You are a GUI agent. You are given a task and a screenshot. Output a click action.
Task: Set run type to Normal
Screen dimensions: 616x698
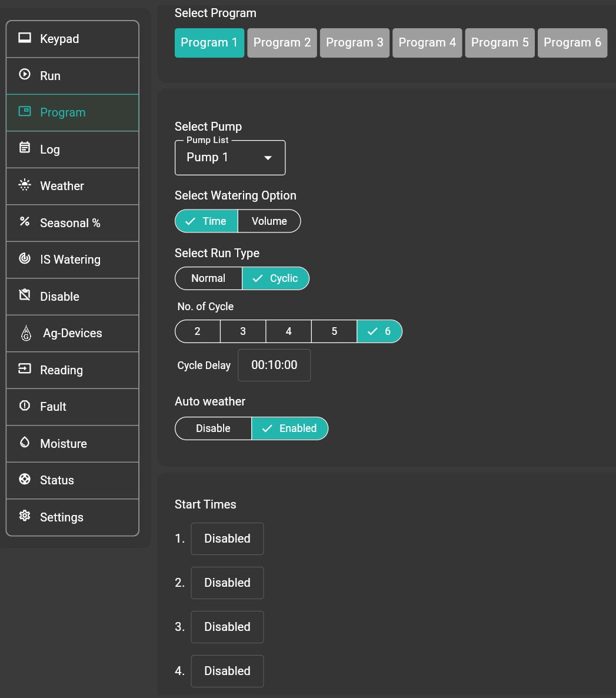(208, 278)
